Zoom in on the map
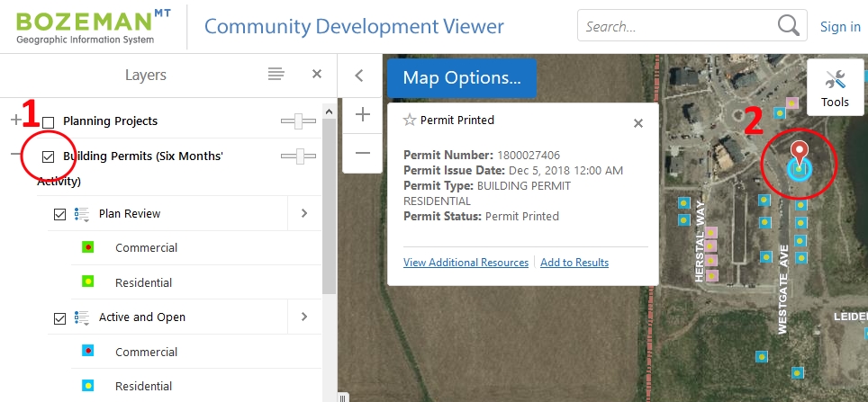The width and height of the screenshot is (868, 402). [x=363, y=114]
